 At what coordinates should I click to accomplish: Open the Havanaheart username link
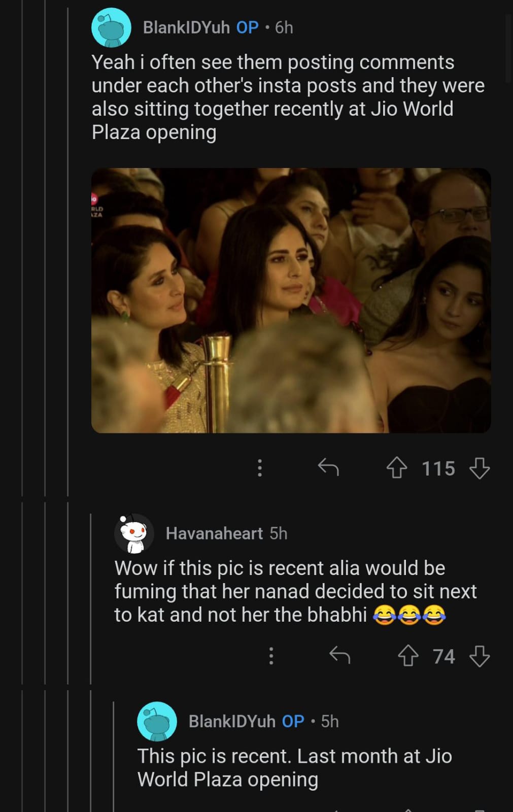pyautogui.click(x=214, y=533)
